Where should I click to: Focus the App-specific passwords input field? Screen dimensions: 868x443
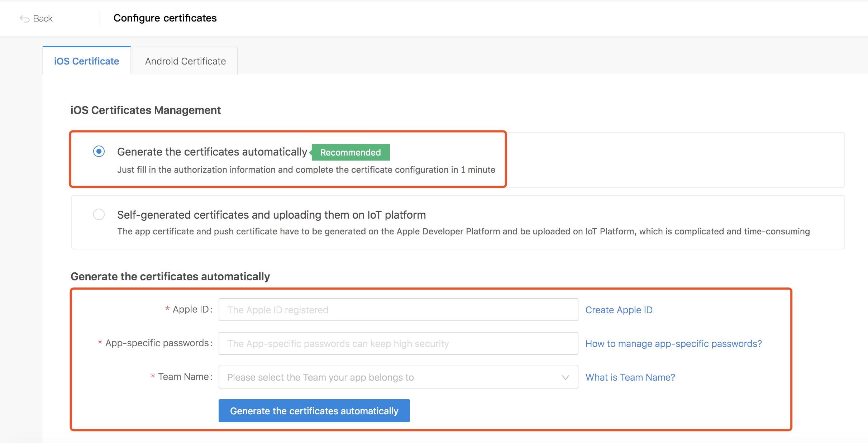pyautogui.click(x=398, y=344)
